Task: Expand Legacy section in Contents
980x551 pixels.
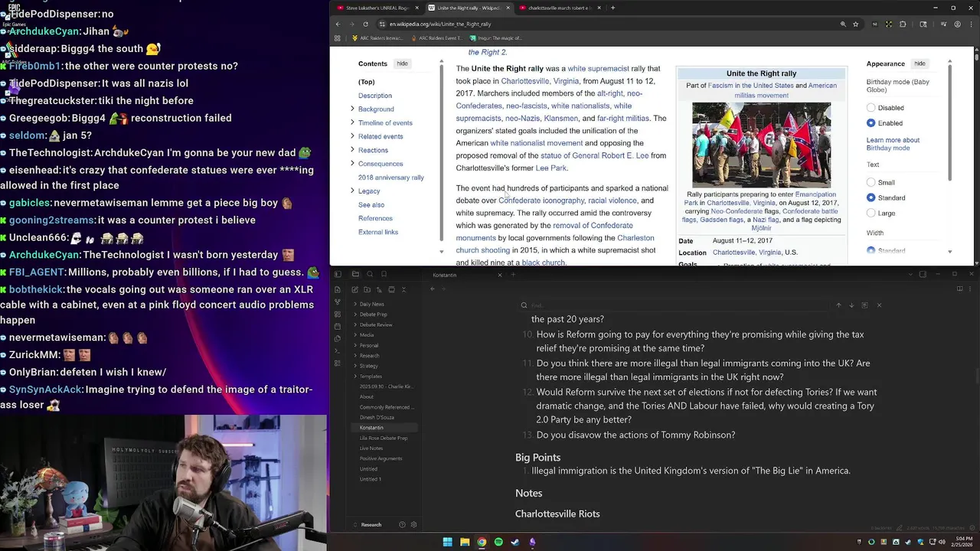Action: click(x=352, y=191)
